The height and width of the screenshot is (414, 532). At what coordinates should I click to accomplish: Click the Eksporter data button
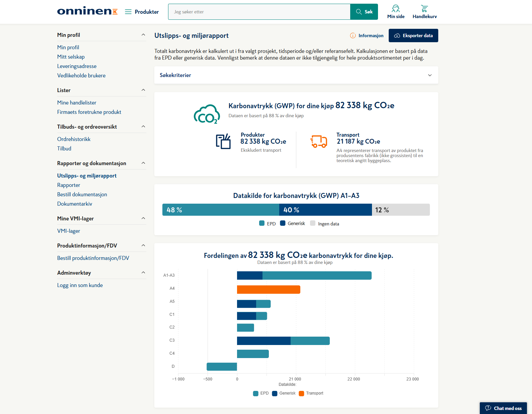[x=413, y=36]
